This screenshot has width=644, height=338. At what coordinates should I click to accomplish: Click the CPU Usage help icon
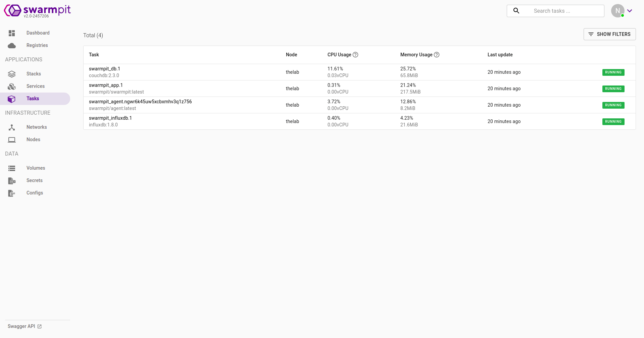pos(355,55)
